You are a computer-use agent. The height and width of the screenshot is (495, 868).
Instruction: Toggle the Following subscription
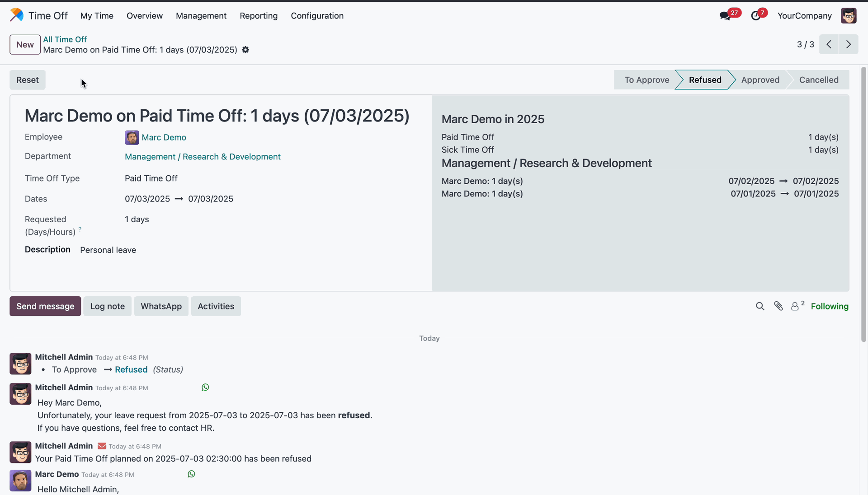coord(830,306)
